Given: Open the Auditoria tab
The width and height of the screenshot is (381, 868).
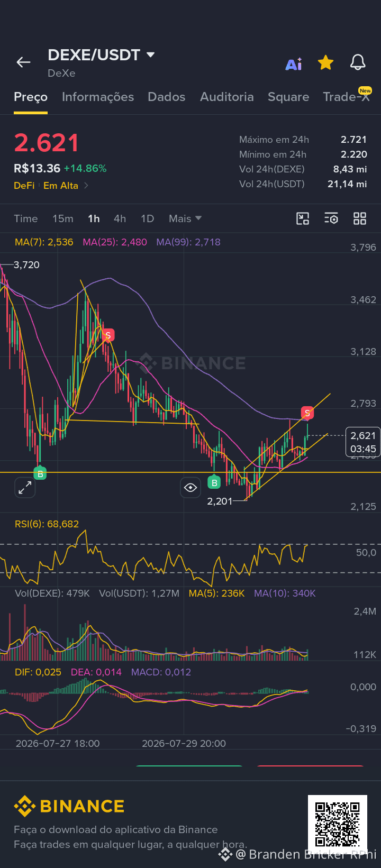Looking at the screenshot, I should click(227, 97).
